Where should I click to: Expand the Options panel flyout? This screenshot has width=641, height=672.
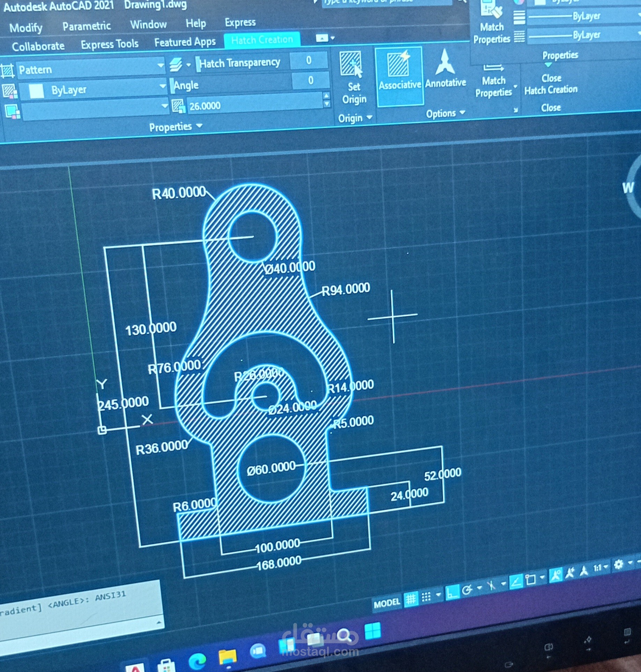click(445, 113)
